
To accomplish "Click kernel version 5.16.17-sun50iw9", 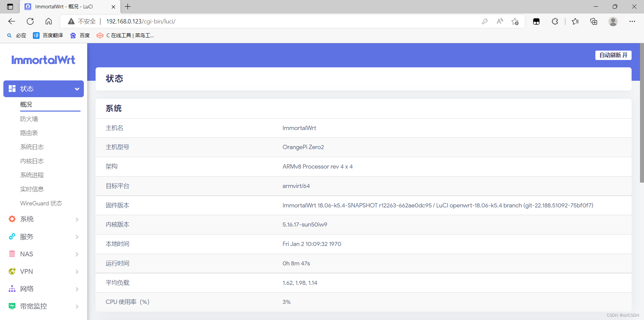I will pos(305,225).
